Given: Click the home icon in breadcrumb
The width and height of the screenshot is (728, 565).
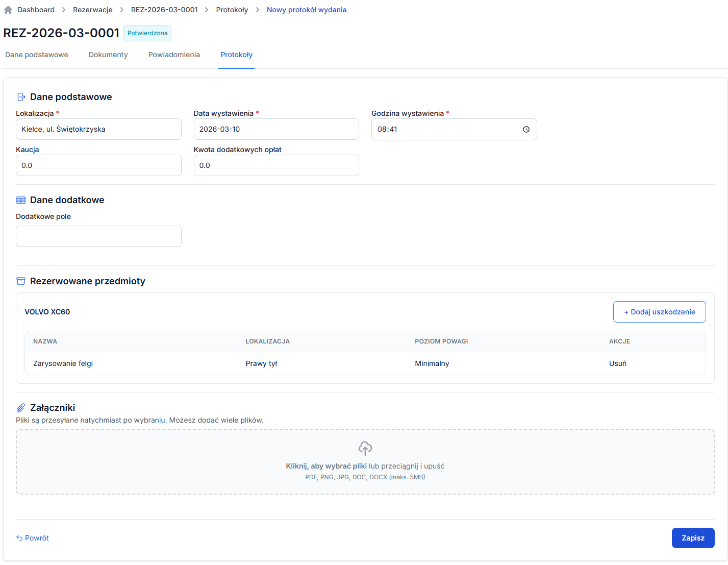Looking at the screenshot, I should (8, 10).
